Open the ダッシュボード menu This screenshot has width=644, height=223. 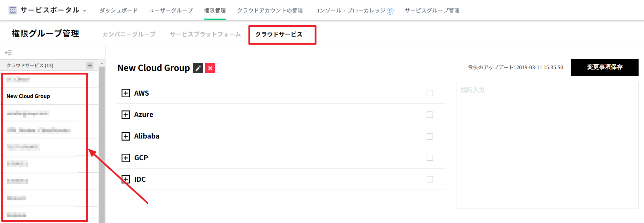119,10
